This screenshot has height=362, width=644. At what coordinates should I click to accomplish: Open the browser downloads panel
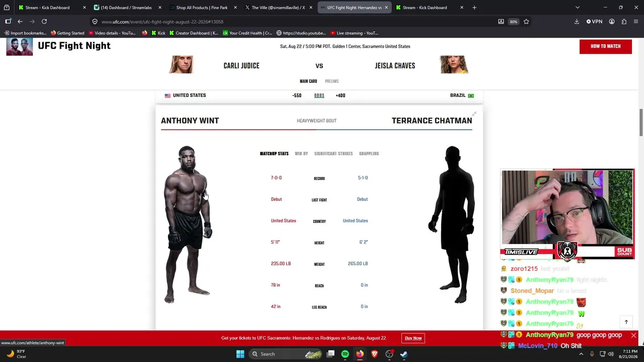(577, 22)
